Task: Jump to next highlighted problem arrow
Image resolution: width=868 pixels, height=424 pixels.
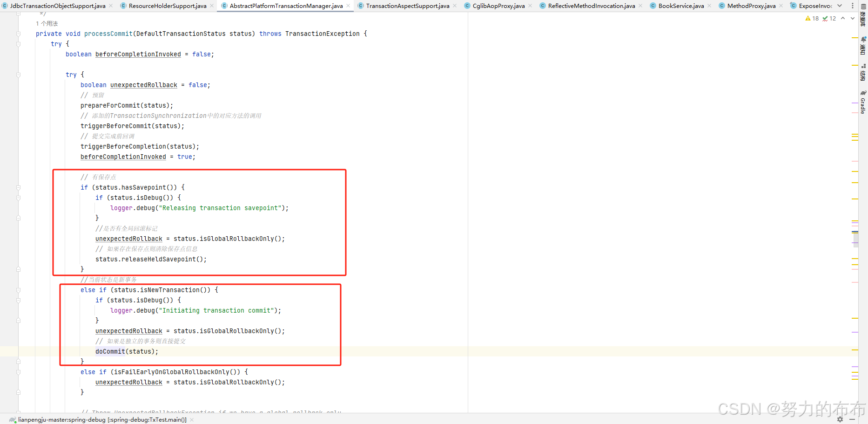Action: coord(852,18)
